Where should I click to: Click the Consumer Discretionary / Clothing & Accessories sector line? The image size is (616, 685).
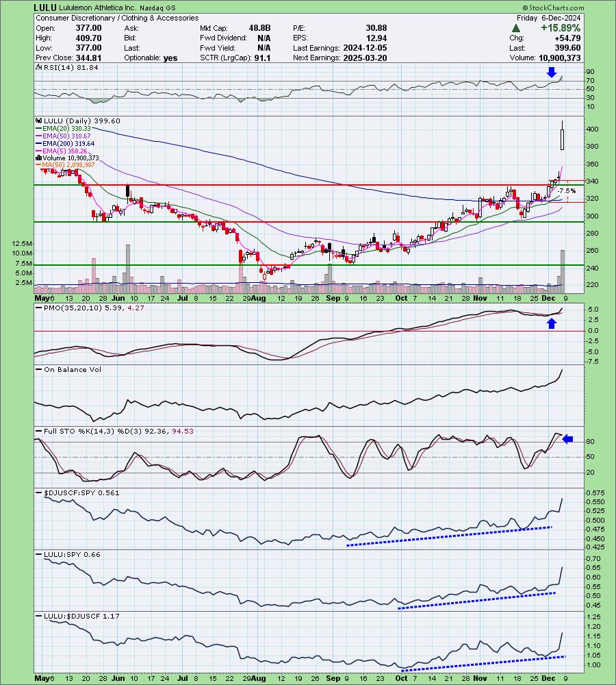(117, 18)
